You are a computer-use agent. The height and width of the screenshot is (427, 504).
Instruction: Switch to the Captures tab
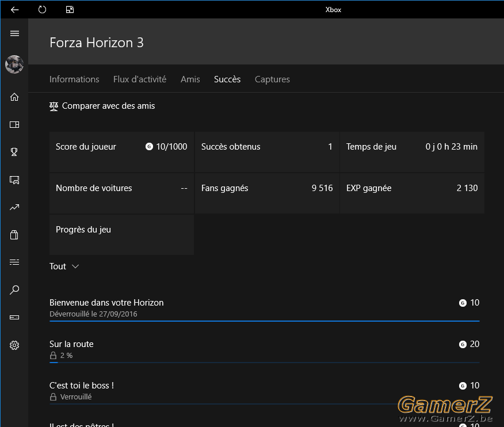pyautogui.click(x=272, y=79)
